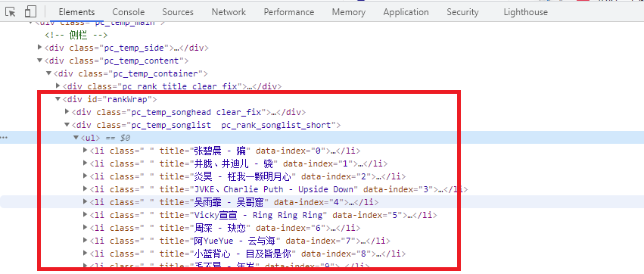Open the three-dots actions menu on selected row
The image size is (644, 274).
click(x=5, y=138)
